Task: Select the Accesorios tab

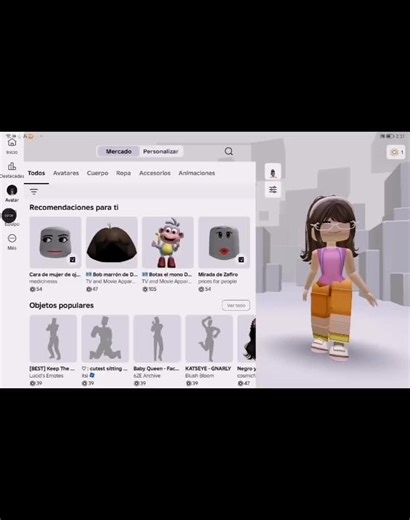Action: tap(155, 173)
